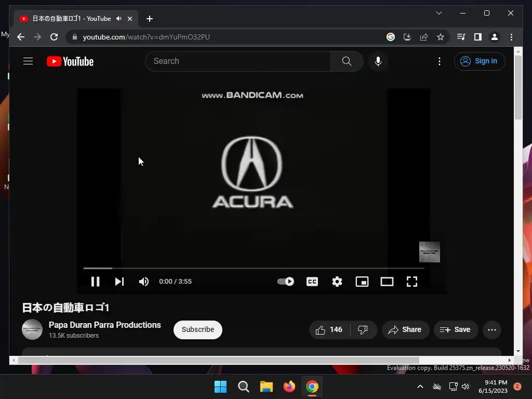Reload the page

tap(54, 37)
